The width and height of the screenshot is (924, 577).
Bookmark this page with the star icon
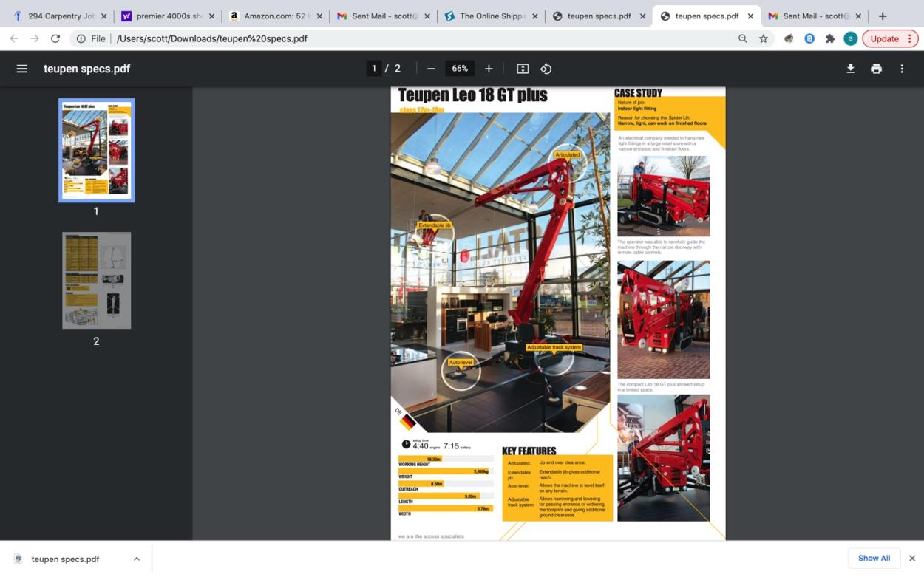coord(764,38)
